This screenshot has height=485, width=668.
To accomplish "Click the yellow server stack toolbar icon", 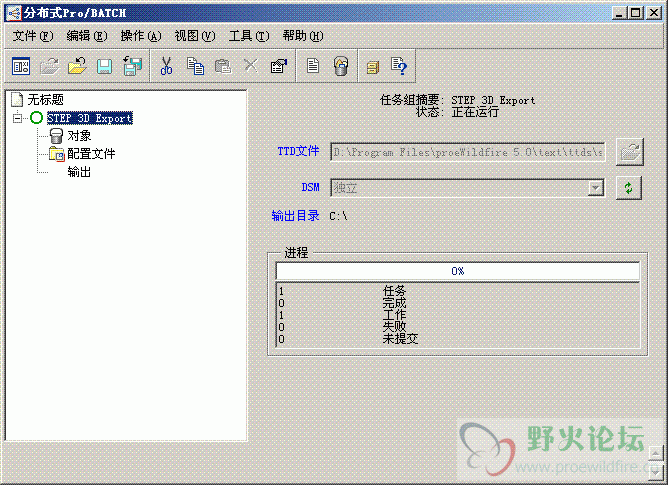I will click(373, 67).
